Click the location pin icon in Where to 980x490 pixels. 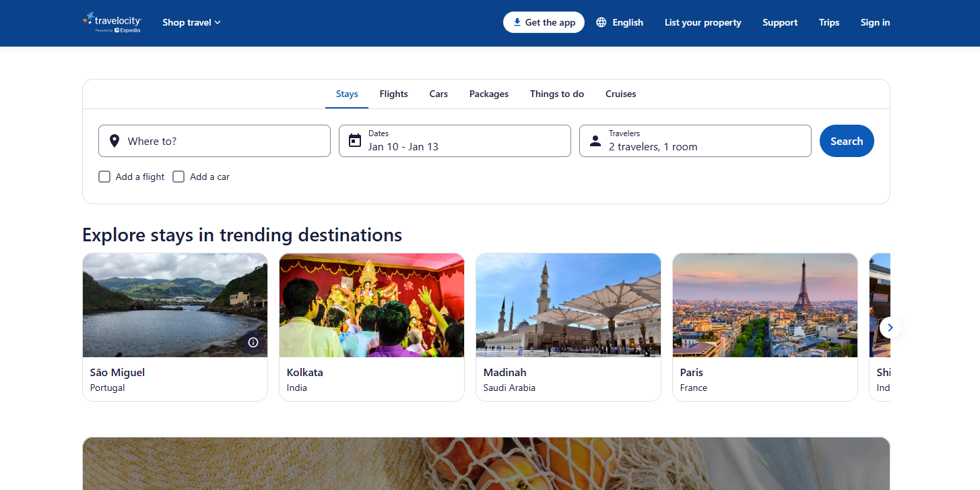[115, 141]
